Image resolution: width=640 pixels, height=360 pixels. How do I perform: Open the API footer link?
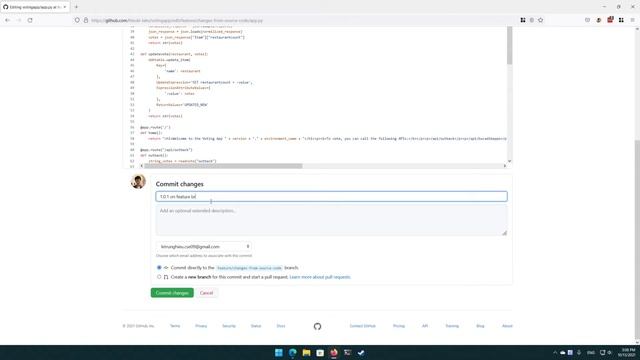pos(425,326)
